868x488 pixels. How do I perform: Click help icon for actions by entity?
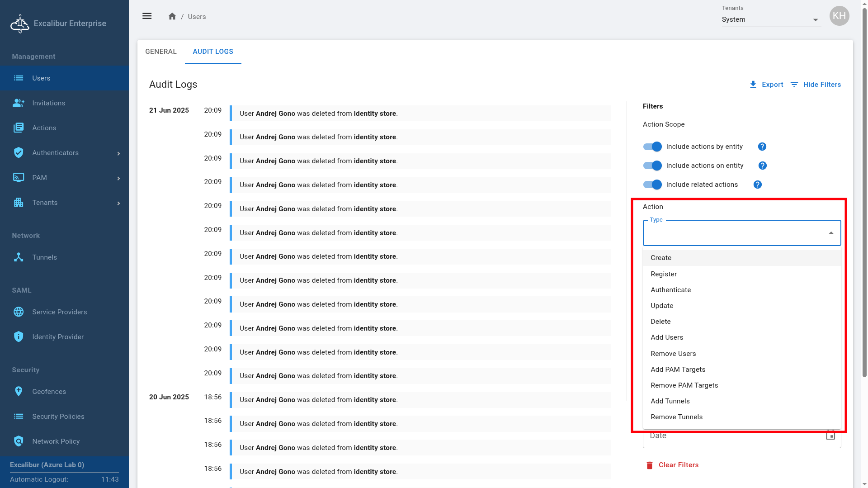[x=762, y=147]
